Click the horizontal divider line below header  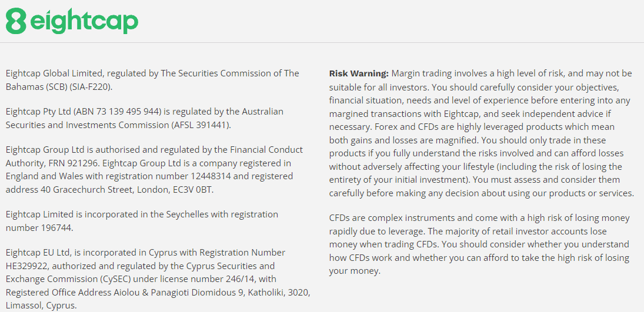[x=322, y=42]
